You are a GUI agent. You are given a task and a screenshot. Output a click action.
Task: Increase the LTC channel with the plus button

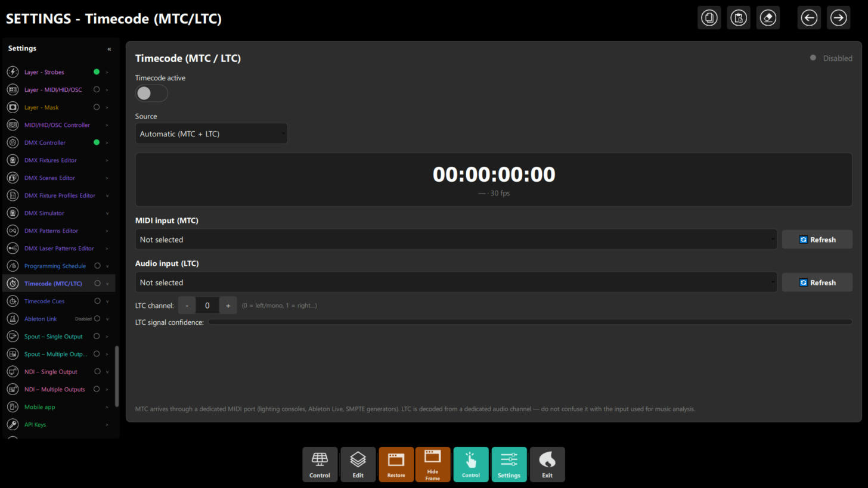pos(228,306)
